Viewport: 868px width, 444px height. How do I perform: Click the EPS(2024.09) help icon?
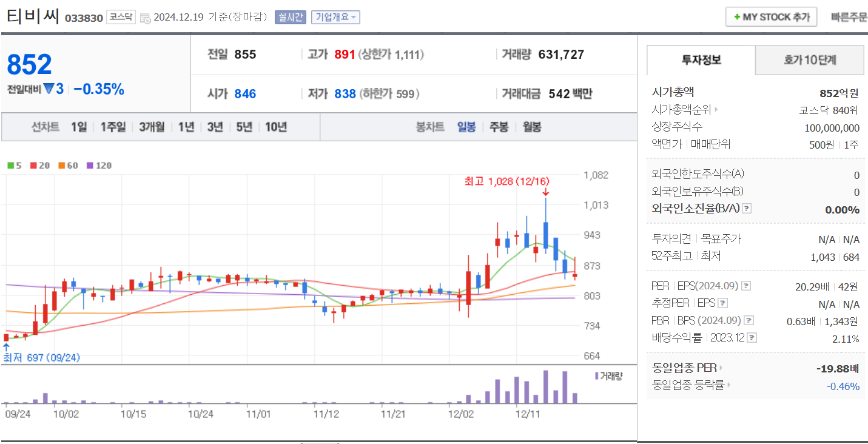pyautogui.click(x=747, y=286)
